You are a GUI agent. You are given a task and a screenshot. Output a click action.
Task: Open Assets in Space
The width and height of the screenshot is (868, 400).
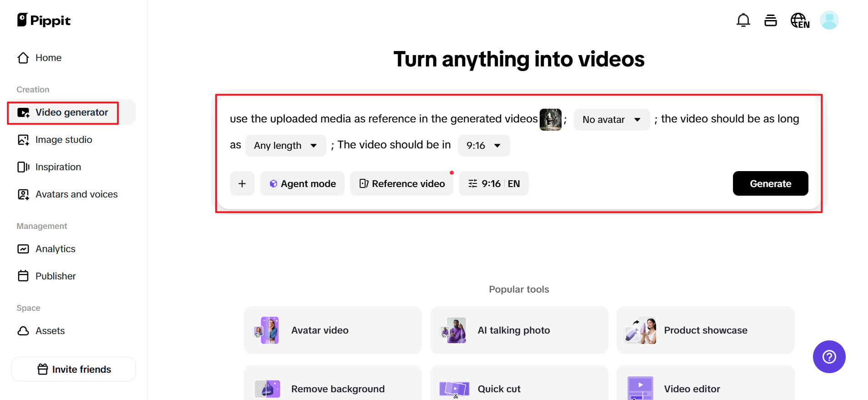[x=73, y=331]
